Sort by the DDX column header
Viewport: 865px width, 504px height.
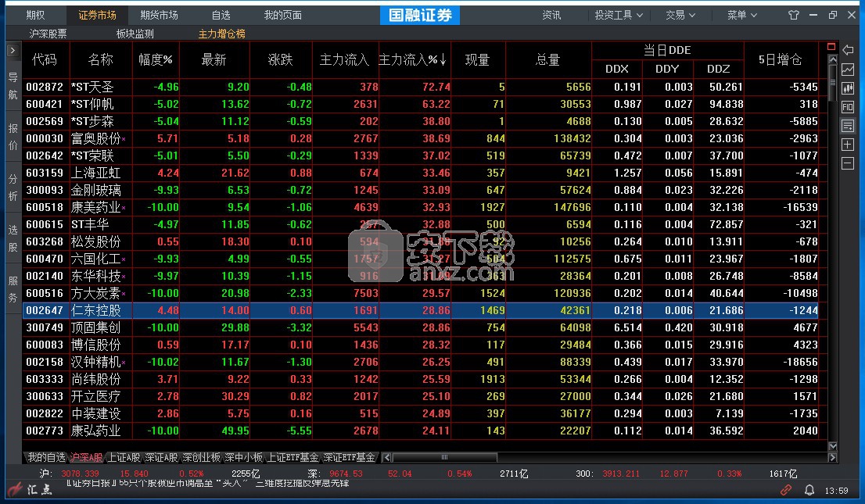click(x=617, y=69)
